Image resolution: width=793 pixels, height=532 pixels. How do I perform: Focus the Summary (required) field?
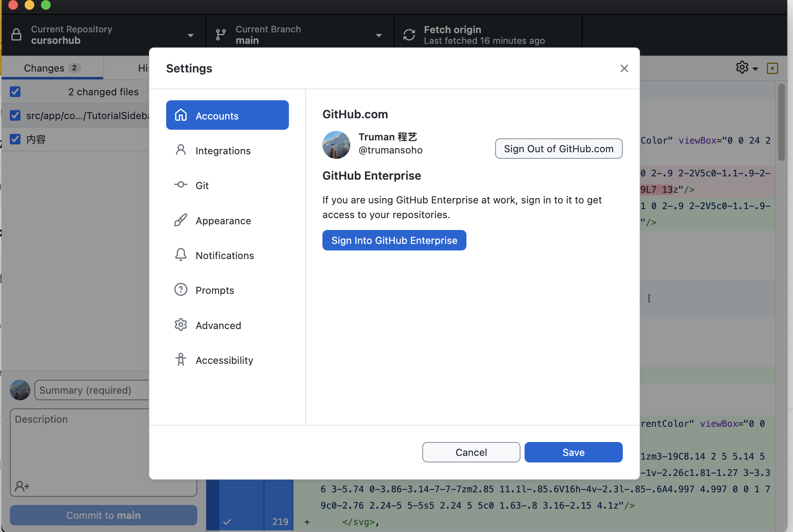(92, 390)
